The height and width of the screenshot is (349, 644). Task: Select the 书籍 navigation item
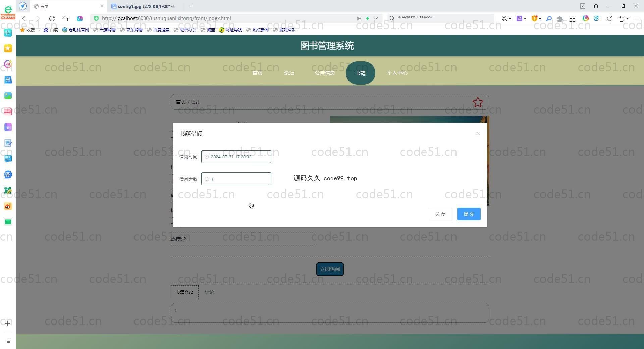click(361, 73)
